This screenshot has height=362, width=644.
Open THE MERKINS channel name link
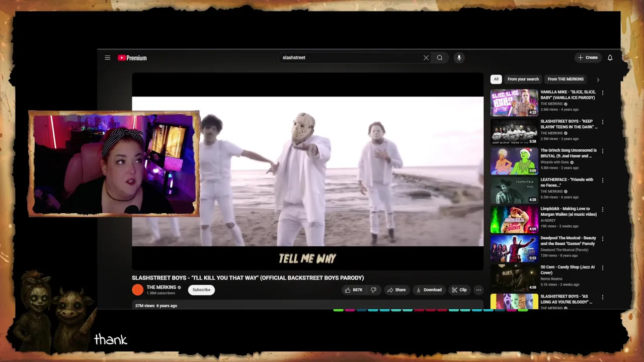(x=161, y=288)
